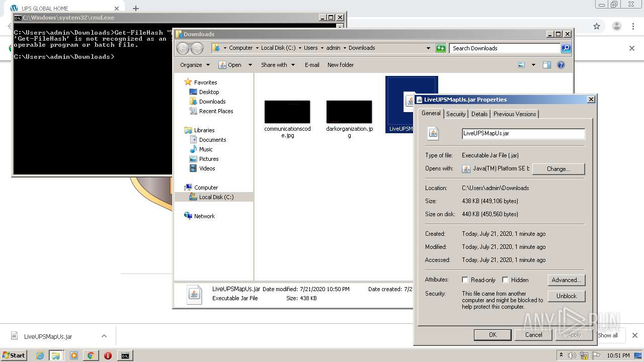This screenshot has width=644, height=362.
Task: Click the address bar refresh icon
Action: tap(441, 48)
